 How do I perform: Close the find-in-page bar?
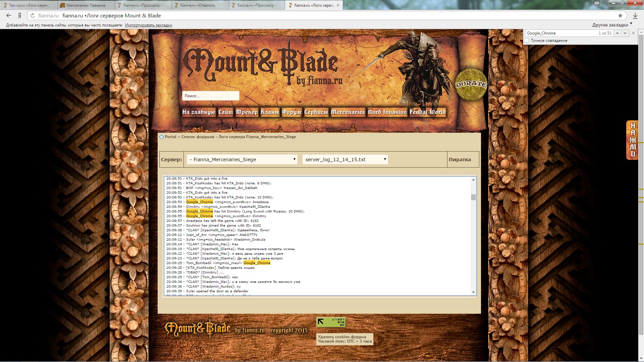pos(633,33)
